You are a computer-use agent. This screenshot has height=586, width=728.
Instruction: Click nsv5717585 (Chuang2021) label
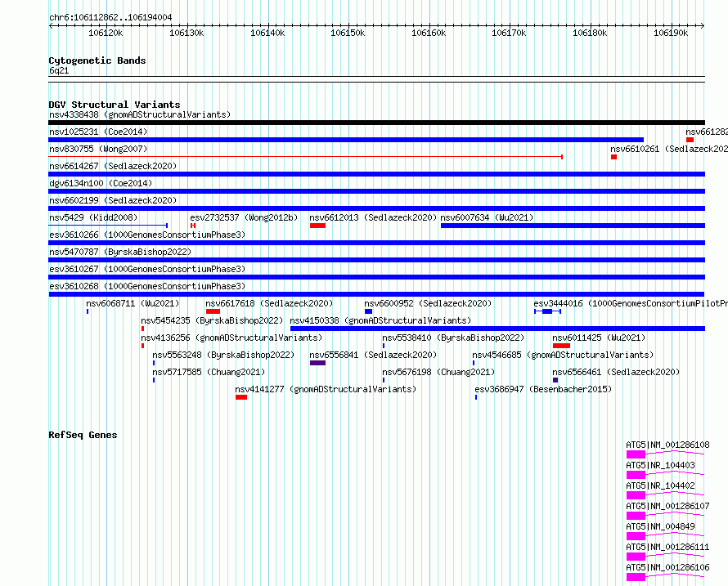(209, 372)
